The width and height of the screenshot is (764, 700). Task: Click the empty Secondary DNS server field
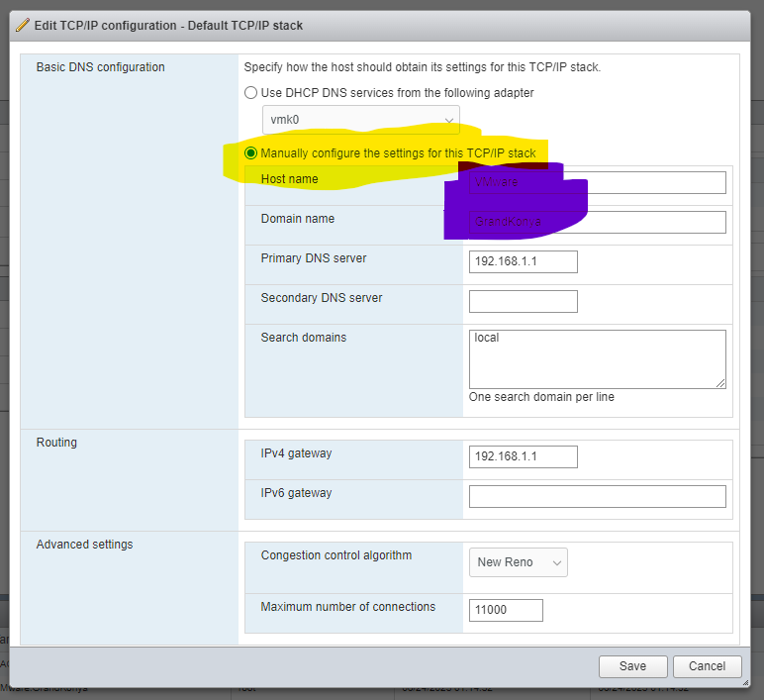coord(523,301)
